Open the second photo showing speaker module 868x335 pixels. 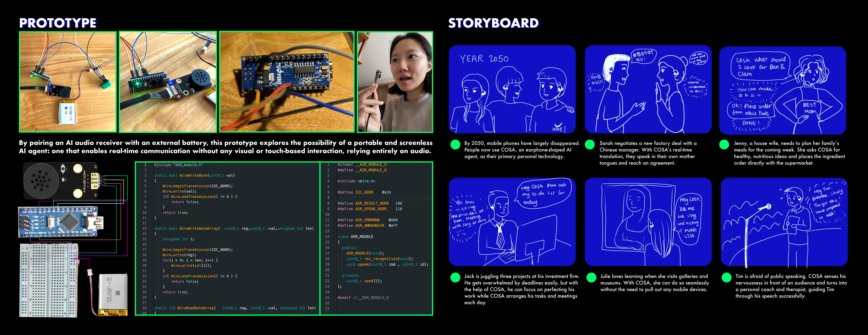[168, 82]
